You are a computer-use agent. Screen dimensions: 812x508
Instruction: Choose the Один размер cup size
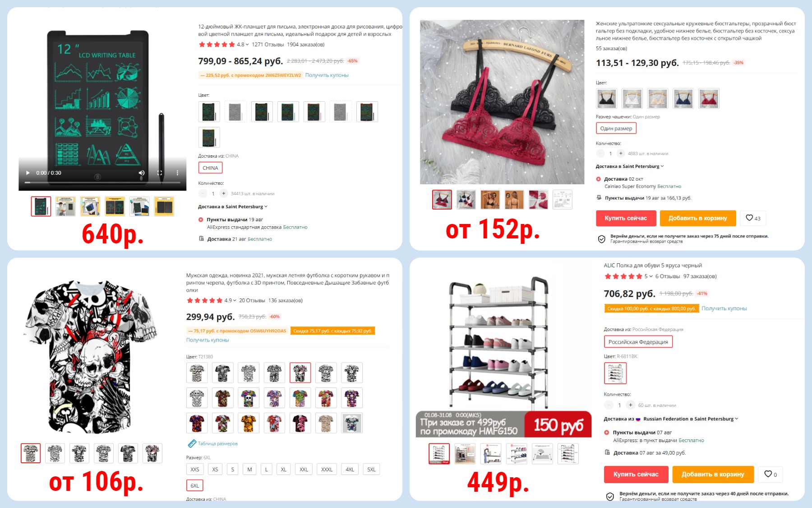pos(616,128)
